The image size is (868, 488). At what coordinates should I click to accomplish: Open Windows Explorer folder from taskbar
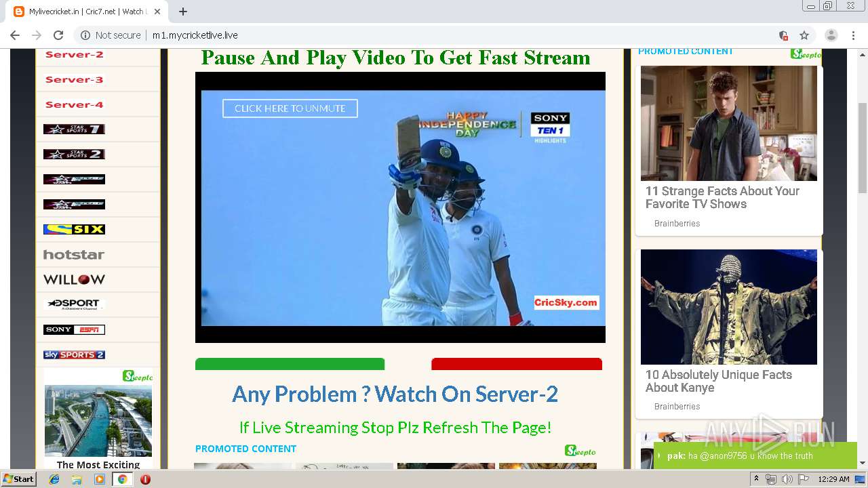coord(77,479)
